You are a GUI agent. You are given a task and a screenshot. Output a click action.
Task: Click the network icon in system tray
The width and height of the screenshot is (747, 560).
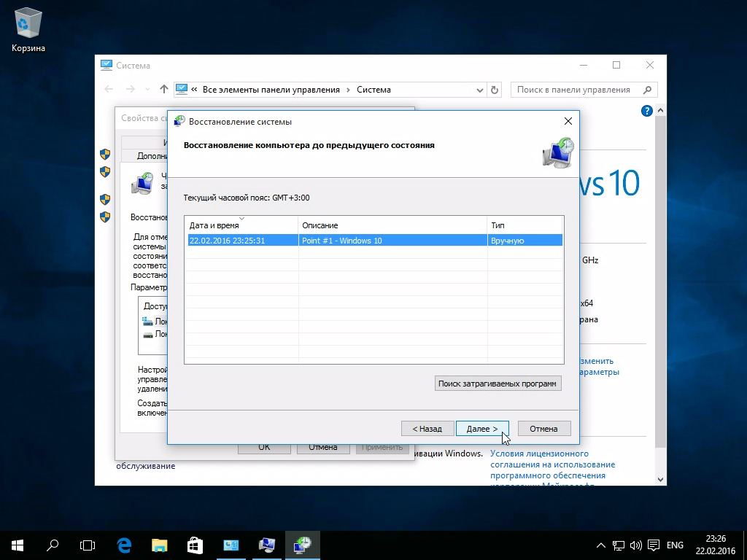point(619,545)
